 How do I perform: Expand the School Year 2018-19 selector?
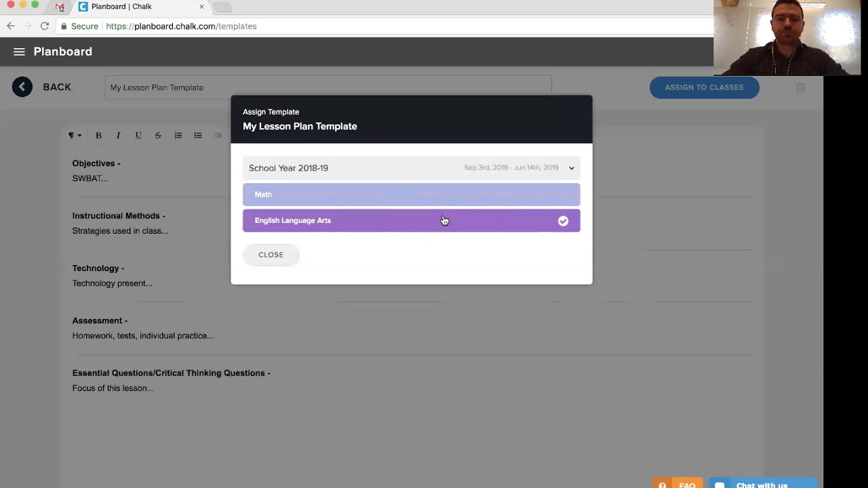tap(412, 168)
